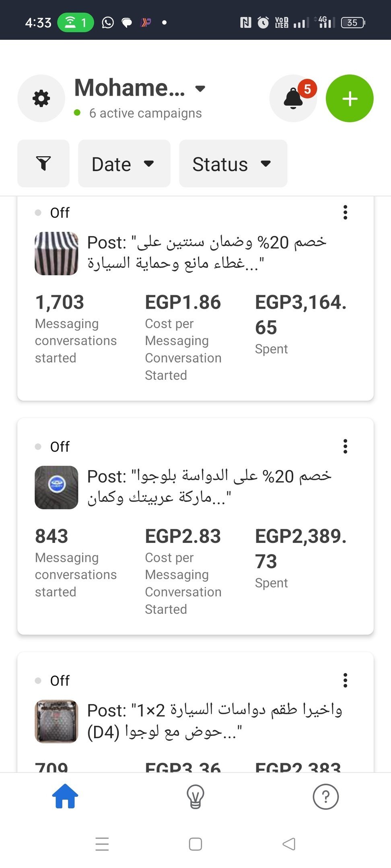Tap the EGP2,389.73 Spent metric
Image resolution: width=391 pixels, height=868 pixels.
(301, 559)
